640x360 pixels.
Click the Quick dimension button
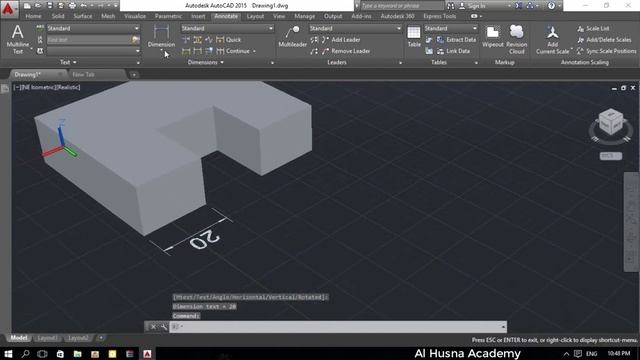pos(229,40)
